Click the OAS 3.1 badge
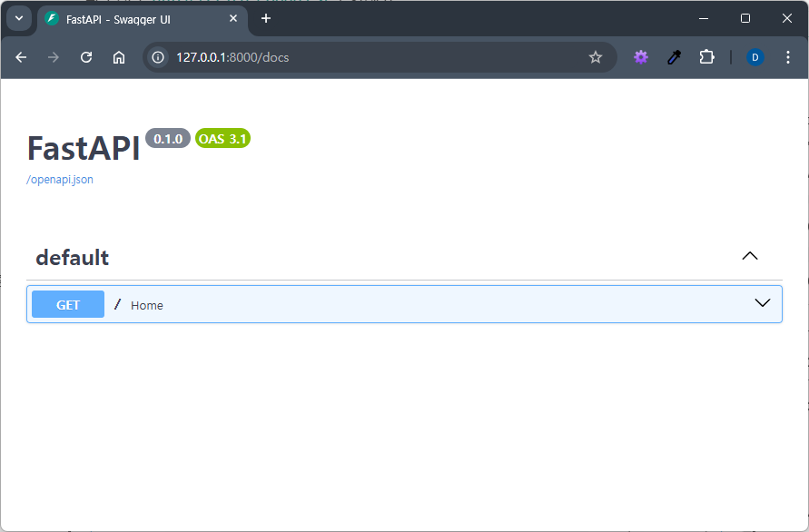The image size is (809, 532). pyautogui.click(x=222, y=138)
